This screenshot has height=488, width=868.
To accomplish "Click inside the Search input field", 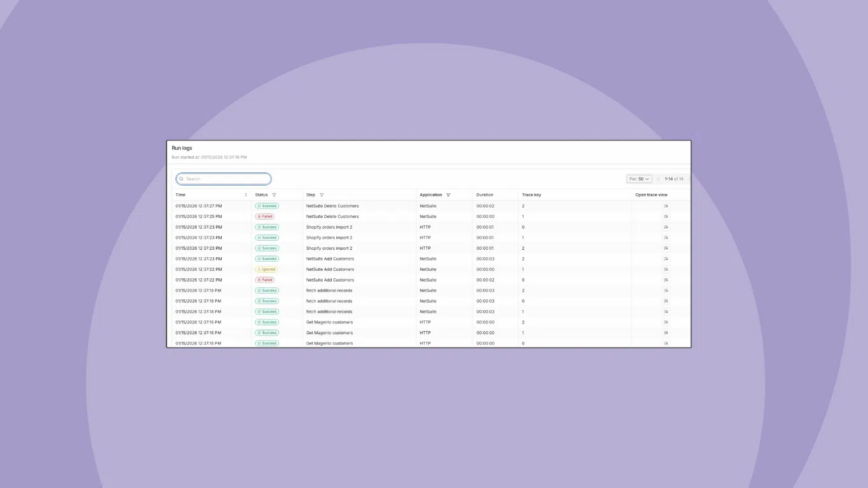I will (x=223, y=179).
